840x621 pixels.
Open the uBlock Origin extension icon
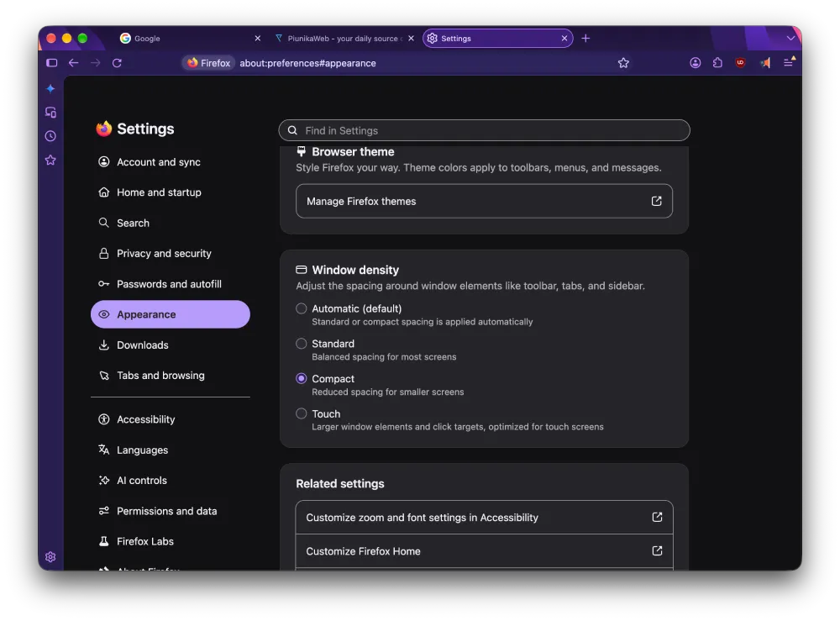coord(740,63)
